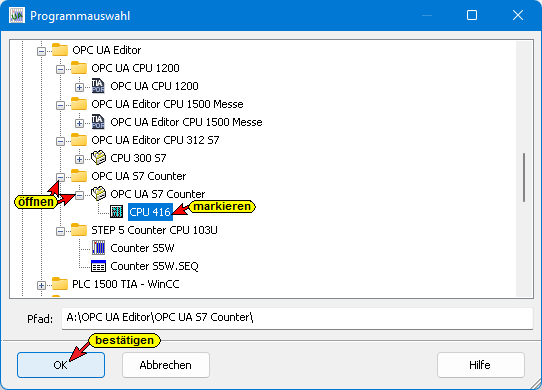542x390 pixels.
Task: Expand the OPC UA CPU 1200 TIA project
Action: coord(79,87)
